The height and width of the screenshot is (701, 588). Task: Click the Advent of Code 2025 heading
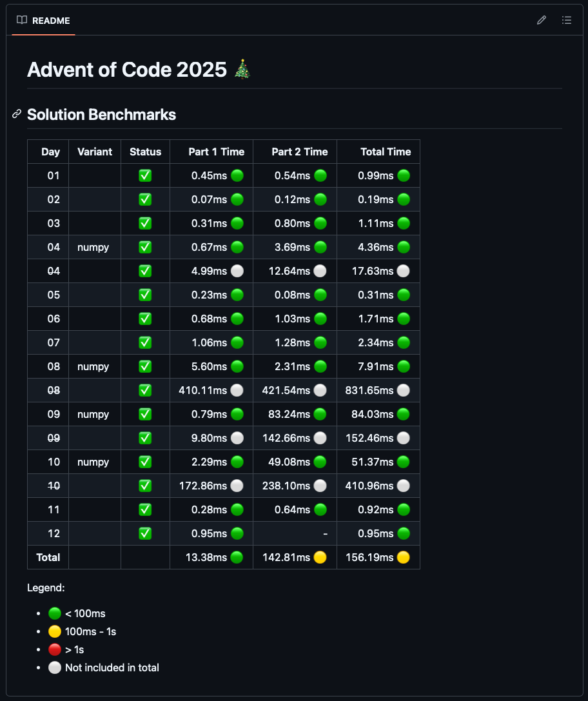click(x=129, y=70)
